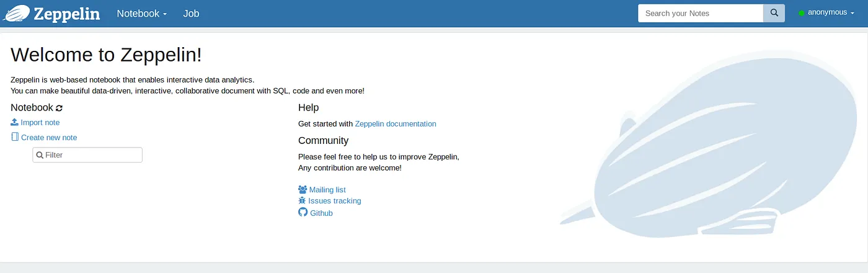The width and height of the screenshot is (868, 273).
Task: Click the Import note link
Action: point(40,122)
